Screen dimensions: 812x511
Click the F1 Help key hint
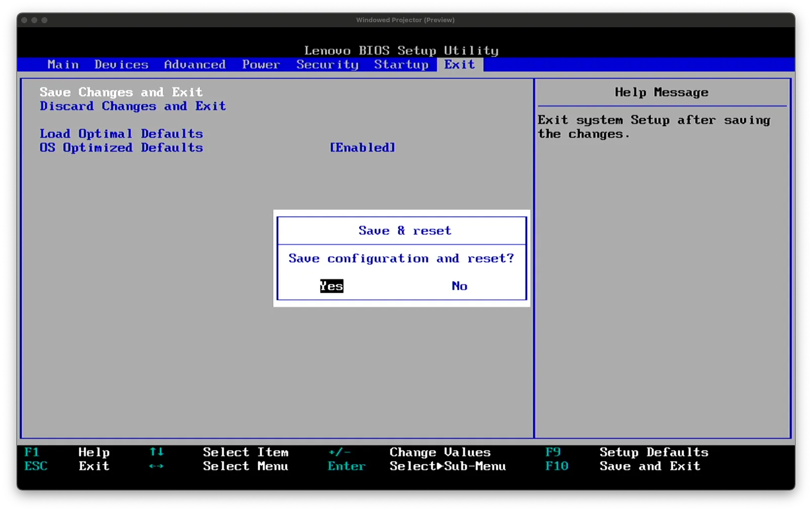pos(67,452)
